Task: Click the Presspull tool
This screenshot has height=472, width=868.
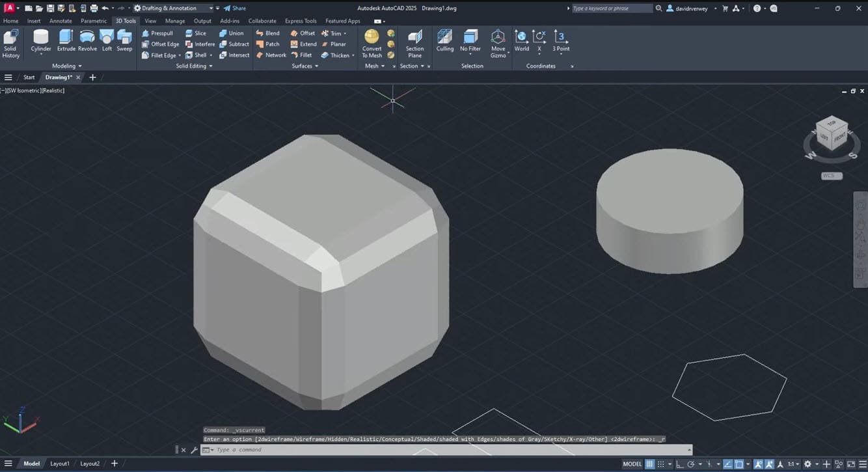Action: [161, 33]
